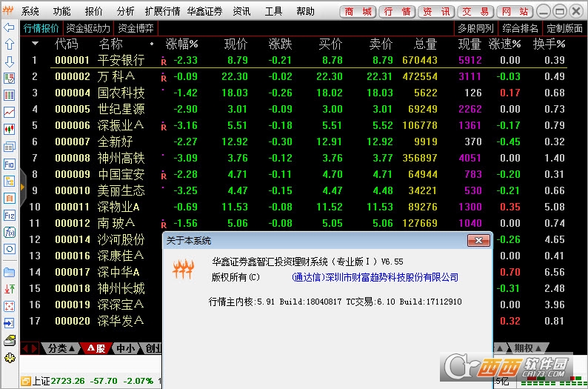588x389 pixels.
Task: Sort by 涨幅% column header
Action: pos(181,44)
